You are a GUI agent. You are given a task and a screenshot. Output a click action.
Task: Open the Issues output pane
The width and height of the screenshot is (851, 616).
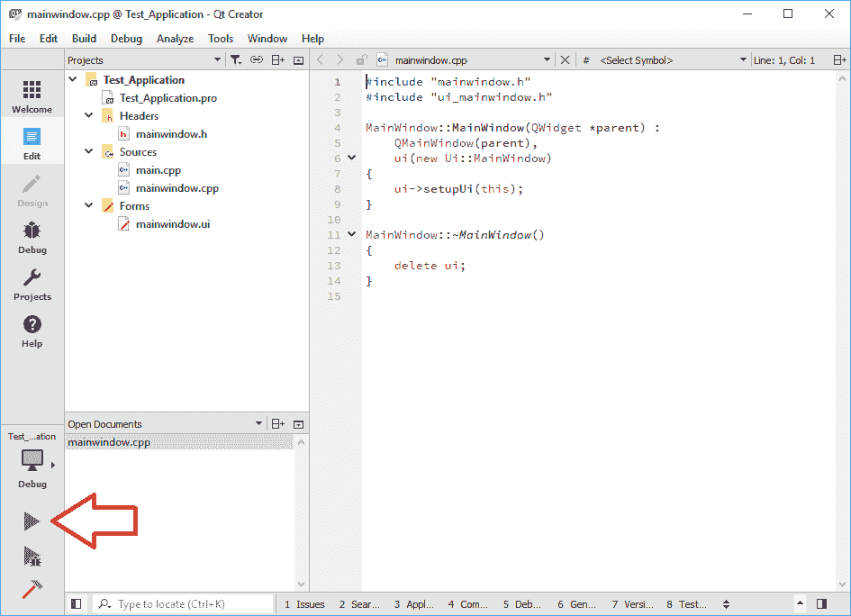[304, 604]
